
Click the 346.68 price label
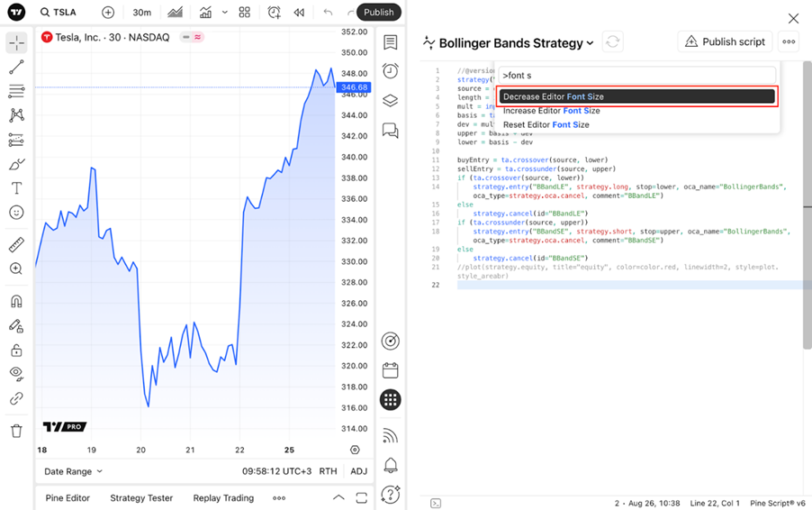(x=354, y=87)
